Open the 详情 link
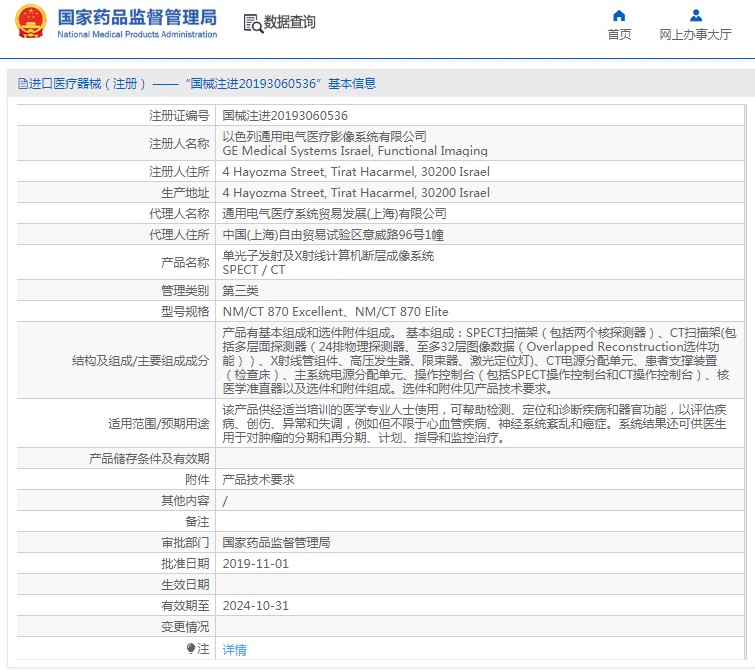The height and width of the screenshot is (670, 755). coord(234,649)
